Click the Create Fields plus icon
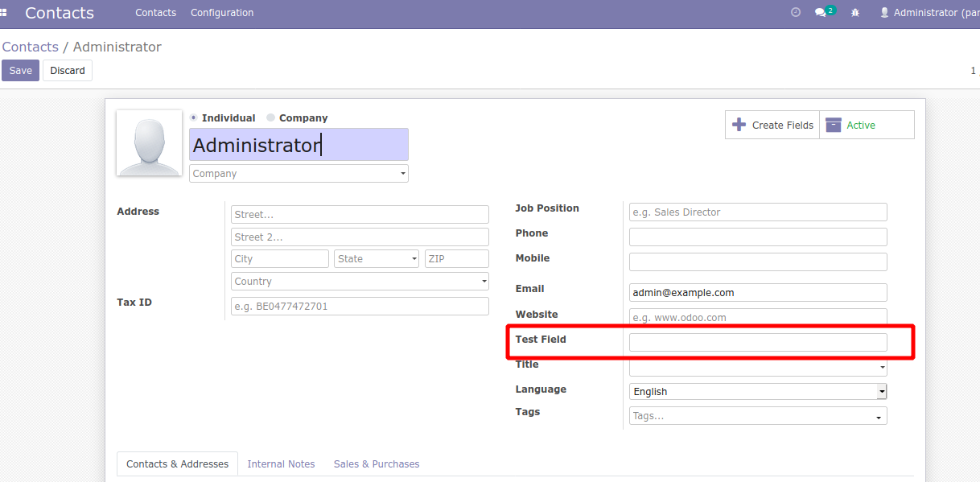The width and height of the screenshot is (980, 482). point(739,125)
